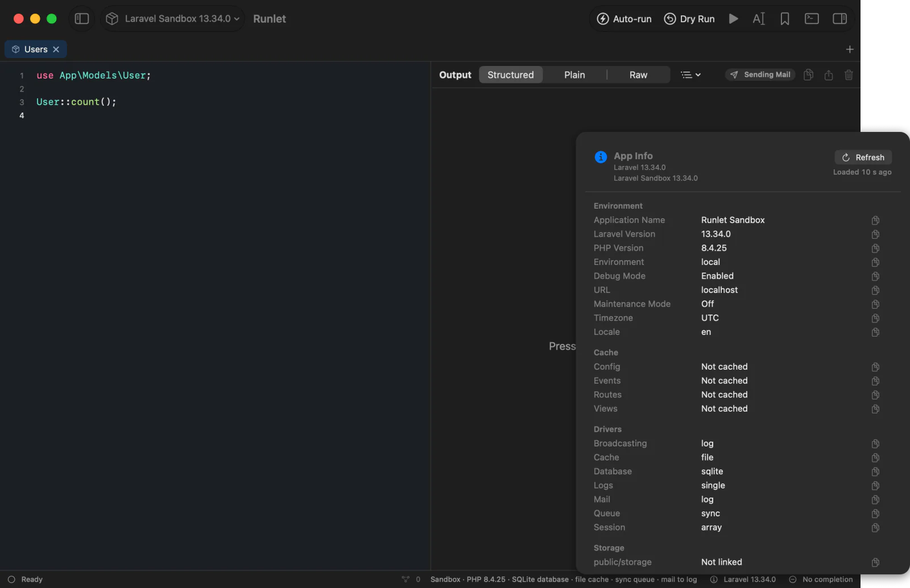This screenshot has width=910, height=588.
Task: Click the Dry Run button
Action: [x=689, y=19]
